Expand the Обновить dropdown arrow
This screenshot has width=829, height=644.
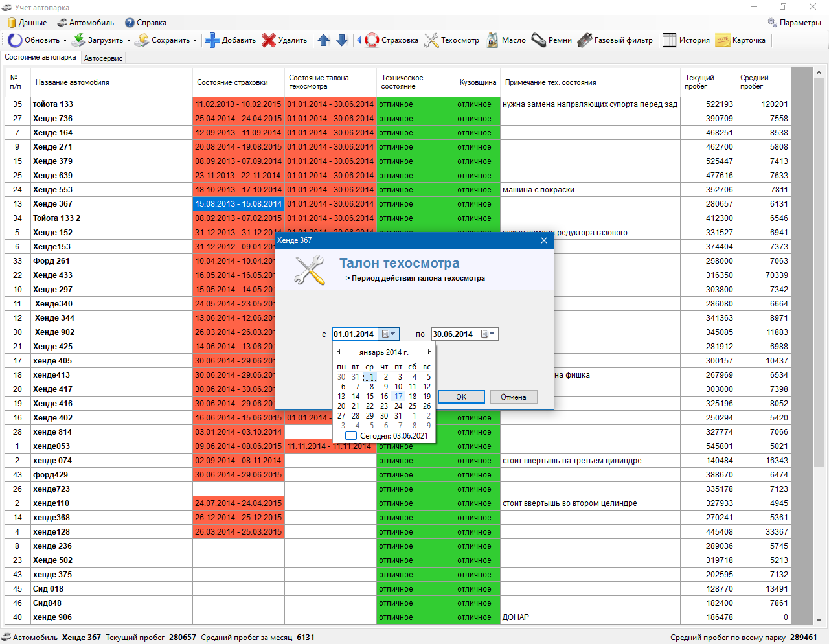(65, 40)
